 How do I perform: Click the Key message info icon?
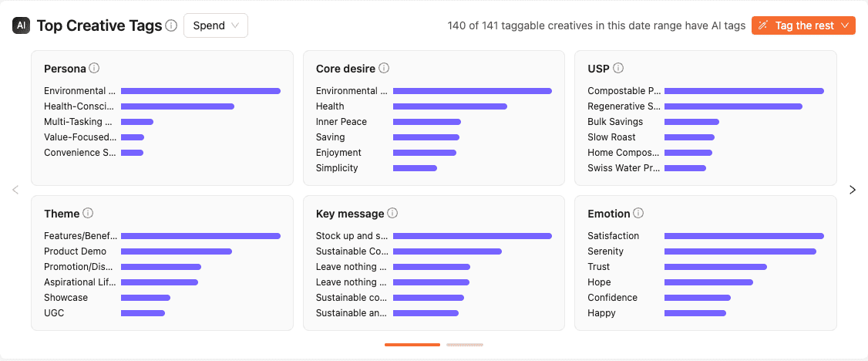392,213
